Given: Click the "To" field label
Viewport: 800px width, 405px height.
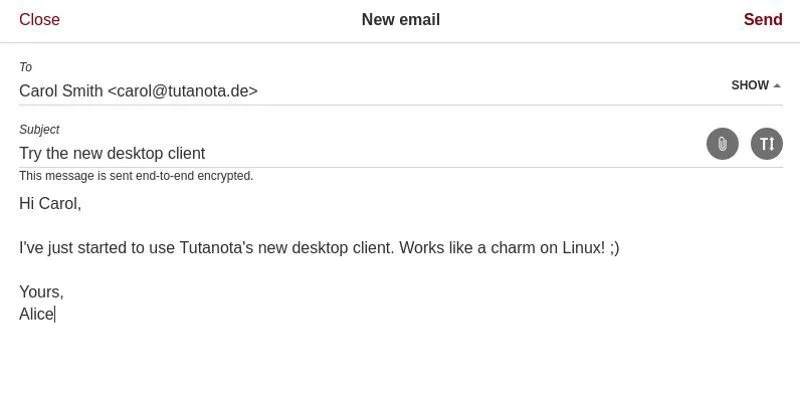Looking at the screenshot, I should click(26, 67).
